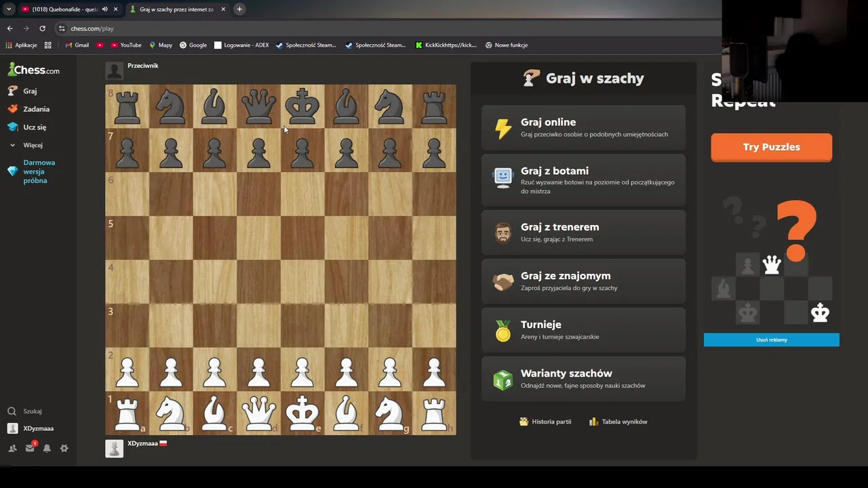Screen dimensions: 868x488
Task: Select the black king on e8
Action: [302, 106]
